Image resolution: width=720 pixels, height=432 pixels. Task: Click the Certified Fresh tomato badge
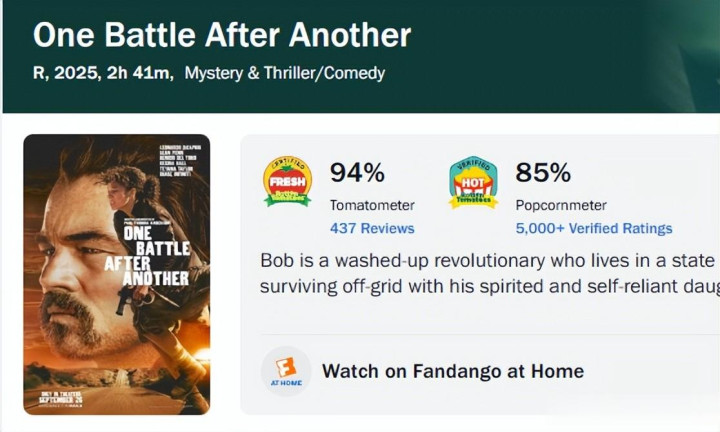(287, 182)
